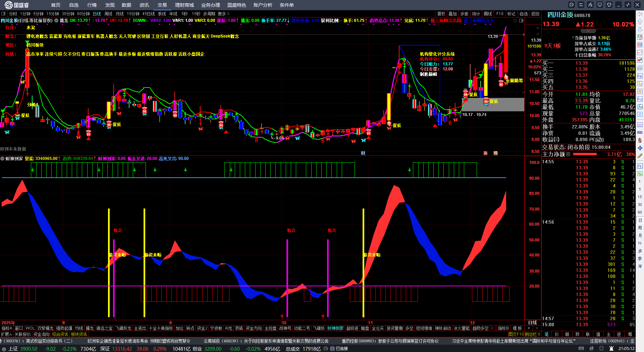The width and height of the screenshot is (644, 352).
Task: Open the 行情 menu
Action: pos(92,5)
